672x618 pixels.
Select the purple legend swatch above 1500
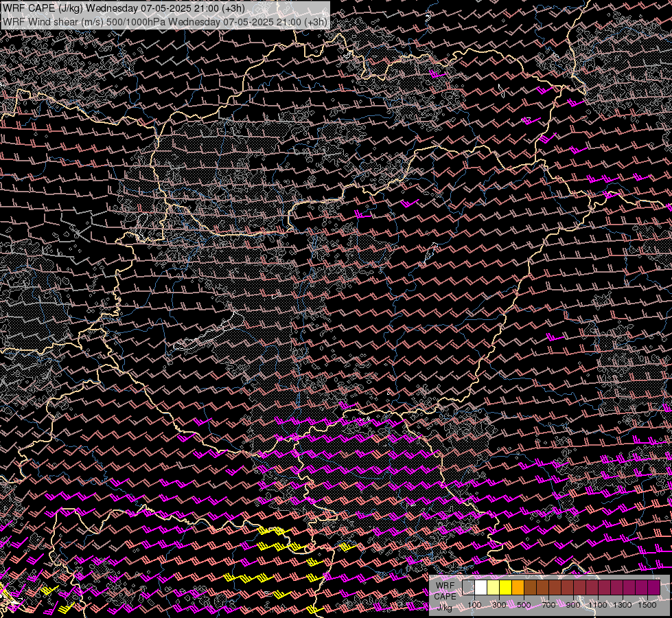pos(654,587)
